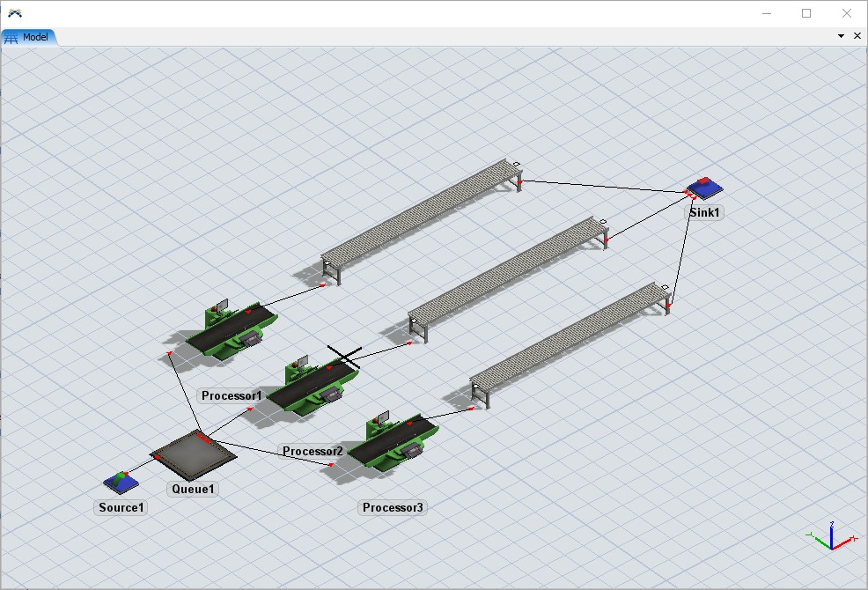
Task: Click the Queue1 name label
Action: [193, 489]
